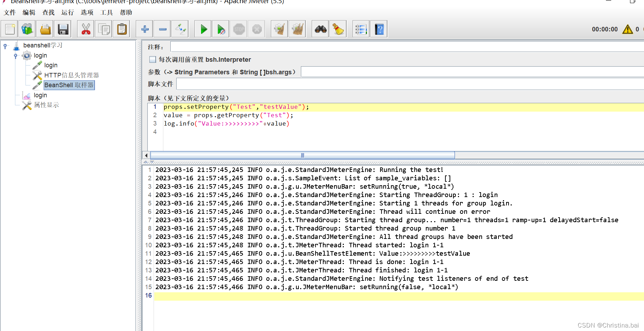Collapse the beanshell学习 root node
The image size is (644, 331).
5,45
